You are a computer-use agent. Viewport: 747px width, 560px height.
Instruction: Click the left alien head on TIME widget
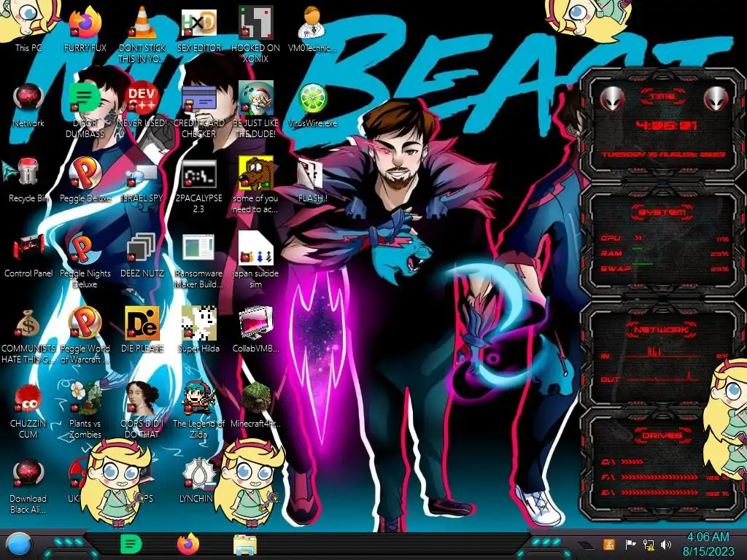pos(612,99)
